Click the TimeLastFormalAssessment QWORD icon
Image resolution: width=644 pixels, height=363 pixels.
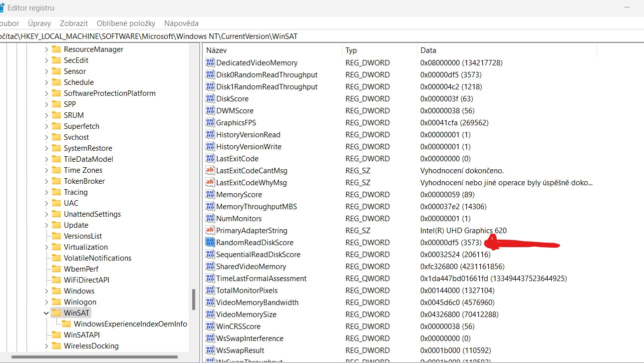pos(210,278)
